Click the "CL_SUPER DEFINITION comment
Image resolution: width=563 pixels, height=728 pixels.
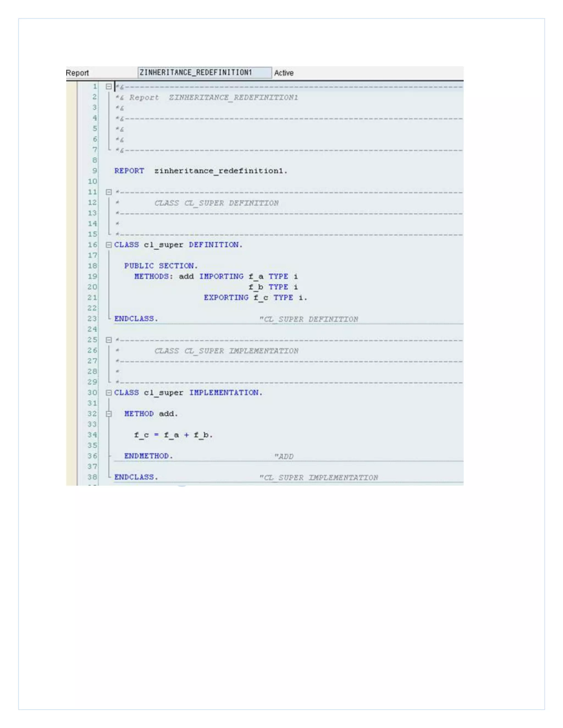pos(309,319)
